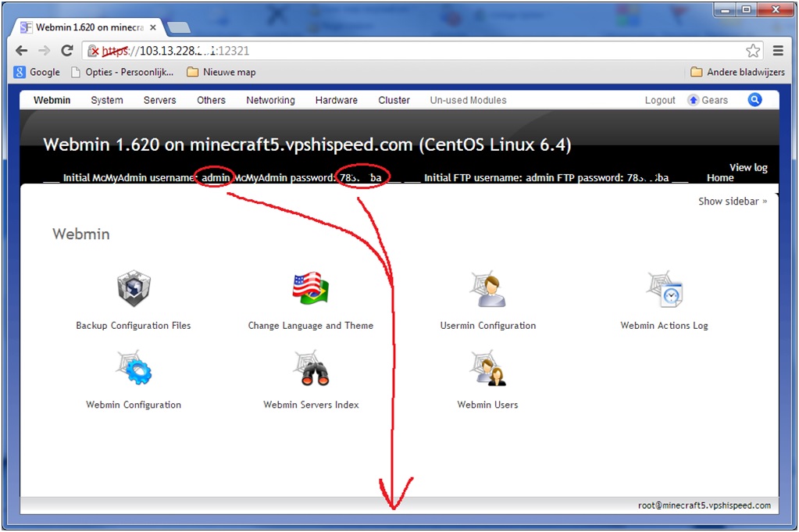Image resolution: width=799 pixels, height=532 pixels.
Task: Open the Chrome hamburger menu
Action: click(x=778, y=51)
